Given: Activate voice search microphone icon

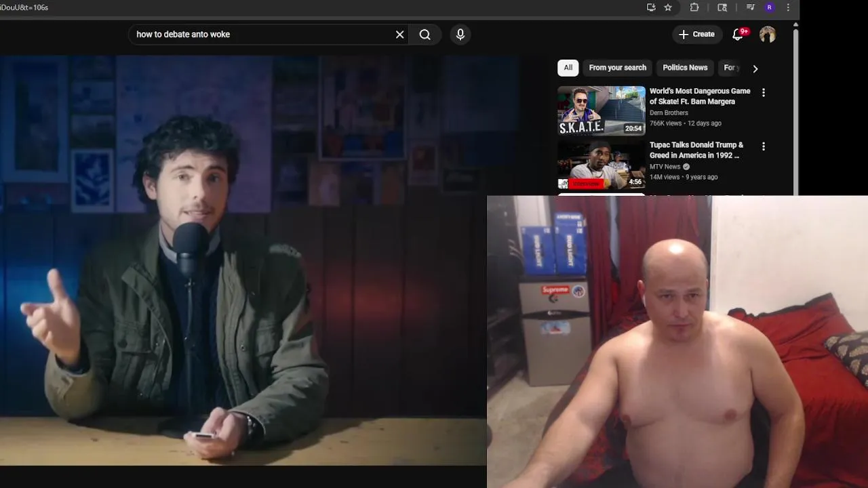Looking at the screenshot, I should tap(460, 35).
